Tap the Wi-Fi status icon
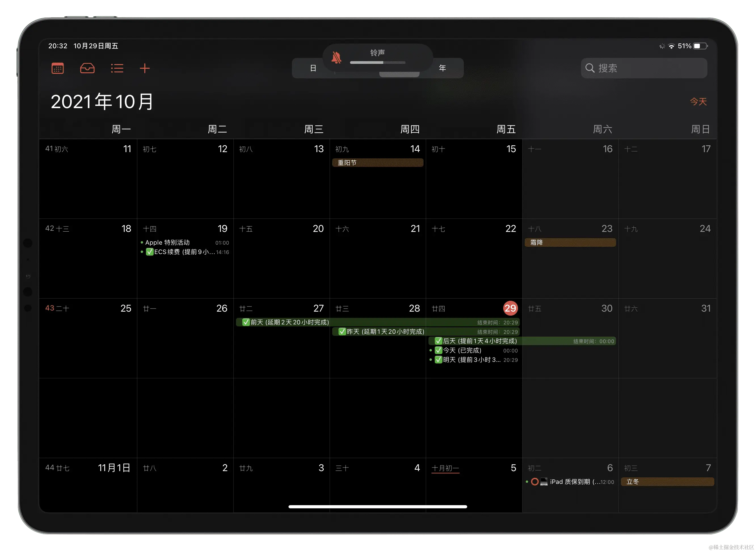This screenshot has height=552, width=756. 671,46
